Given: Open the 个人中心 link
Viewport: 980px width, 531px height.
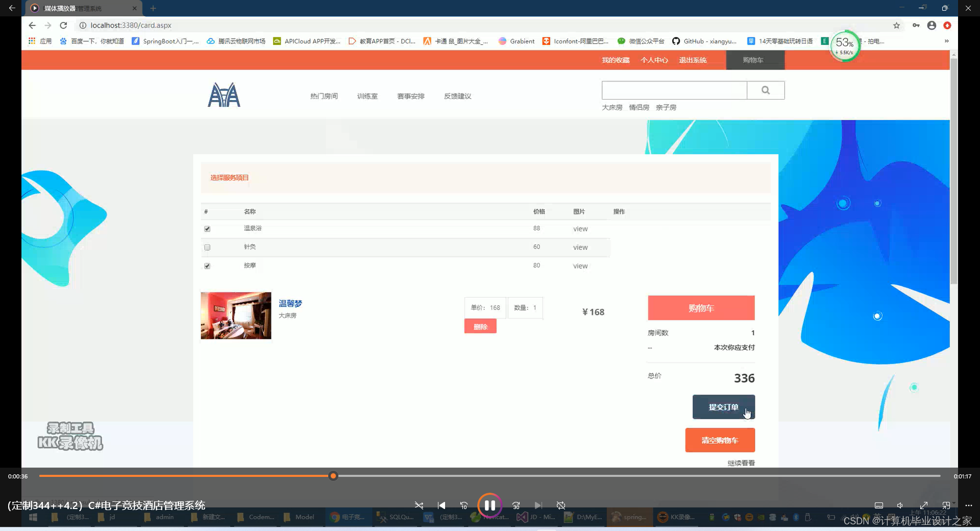Looking at the screenshot, I should (x=654, y=60).
